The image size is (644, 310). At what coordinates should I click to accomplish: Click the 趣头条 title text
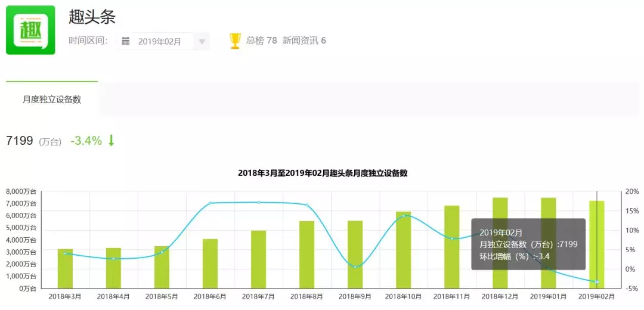click(x=92, y=17)
